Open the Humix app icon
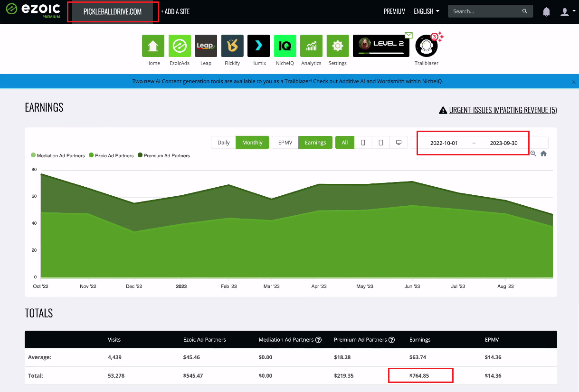The height and width of the screenshot is (392, 579). [258, 46]
